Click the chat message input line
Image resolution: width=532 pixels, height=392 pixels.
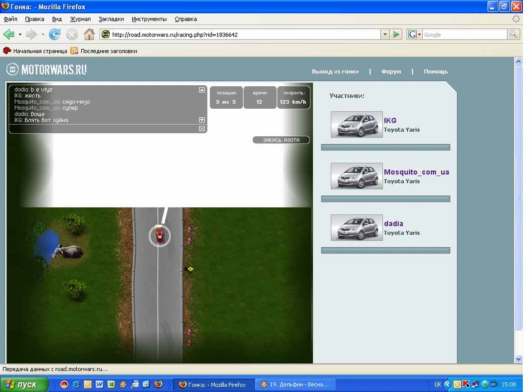(104, 129)
